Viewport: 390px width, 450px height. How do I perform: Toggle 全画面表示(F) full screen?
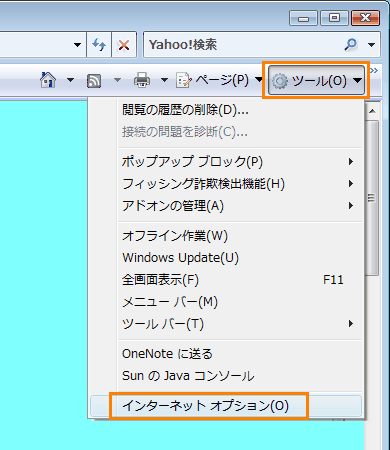coord(226,280)
